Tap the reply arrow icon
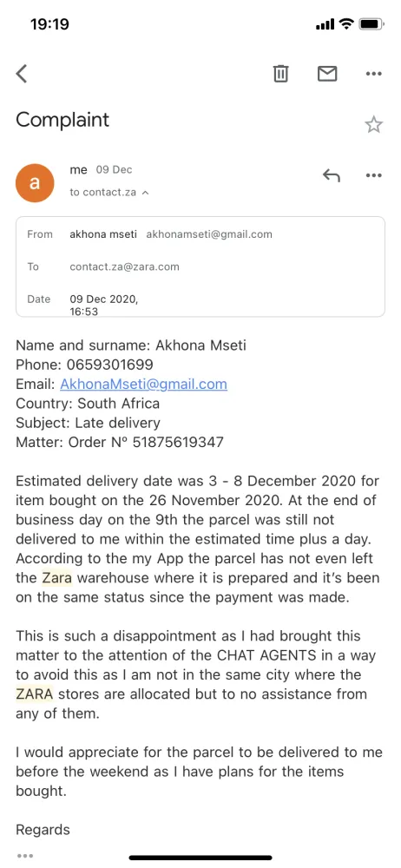The height and width of the screenshot is (868, 401). pos(332,175)
